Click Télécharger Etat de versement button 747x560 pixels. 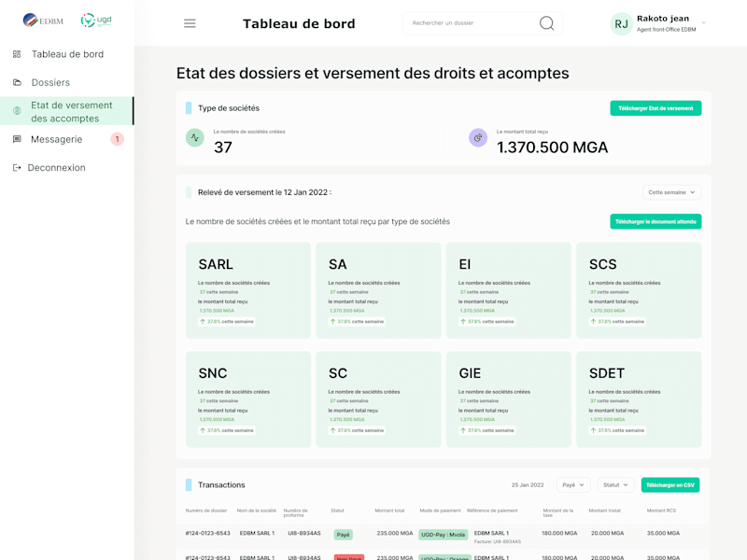[655, 108]
